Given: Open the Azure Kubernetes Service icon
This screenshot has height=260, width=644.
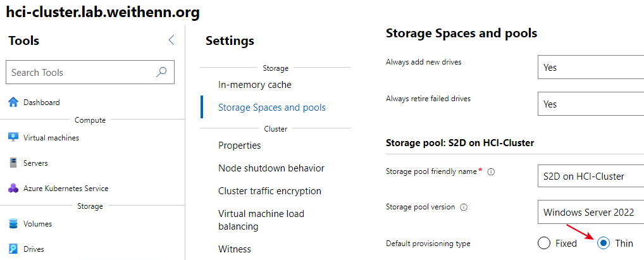Looking at the screenshot, I should (13, 189).
